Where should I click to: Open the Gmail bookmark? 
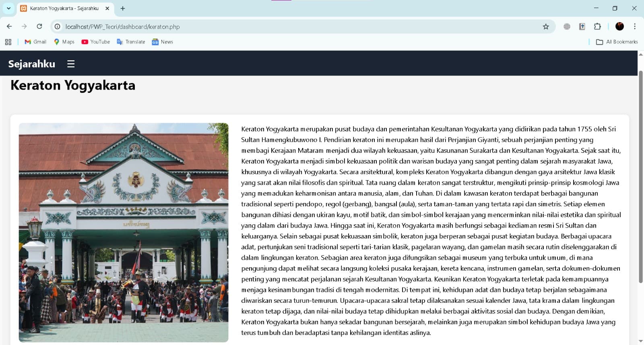click(35, 42)
